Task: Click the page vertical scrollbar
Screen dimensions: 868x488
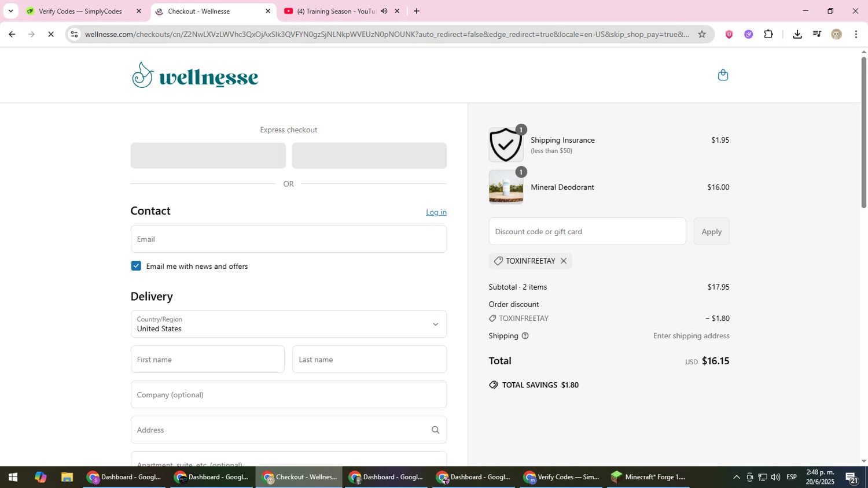Action: [864, 132]
